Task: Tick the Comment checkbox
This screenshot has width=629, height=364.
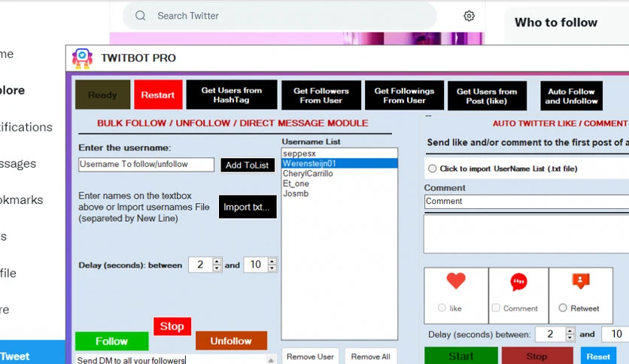Action: (496, 308)
